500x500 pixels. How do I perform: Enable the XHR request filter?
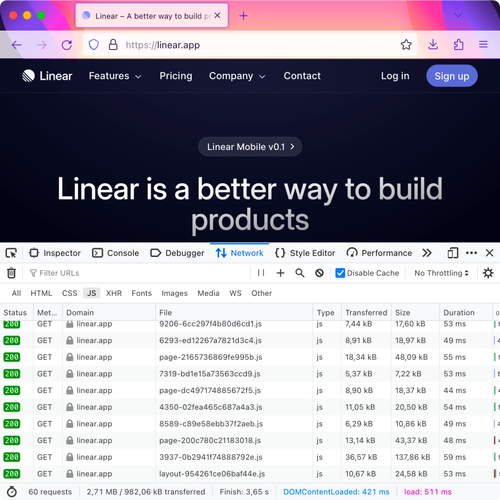114,293
